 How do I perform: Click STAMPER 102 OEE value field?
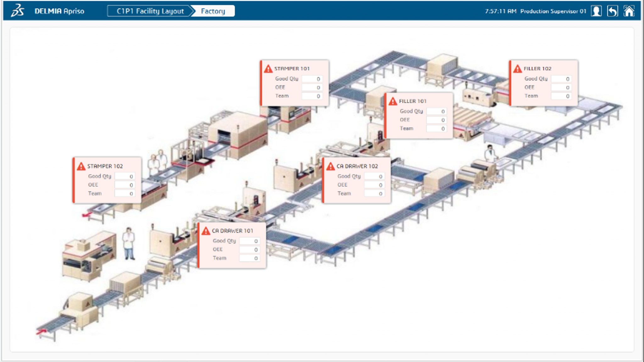point(125,185)
